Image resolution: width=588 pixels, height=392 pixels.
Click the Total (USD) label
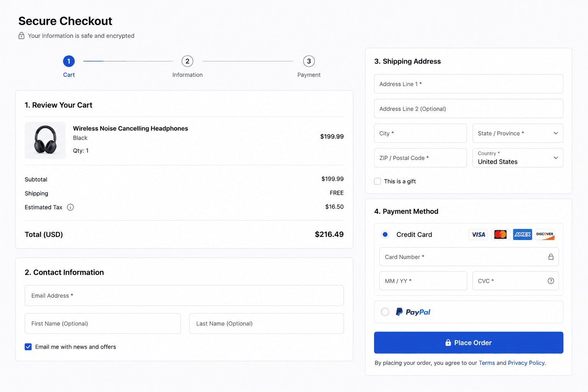tap(44, 235)
